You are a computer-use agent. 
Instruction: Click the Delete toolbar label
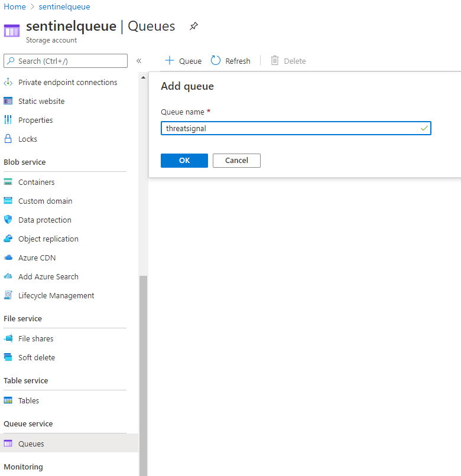tap(295, 61)
